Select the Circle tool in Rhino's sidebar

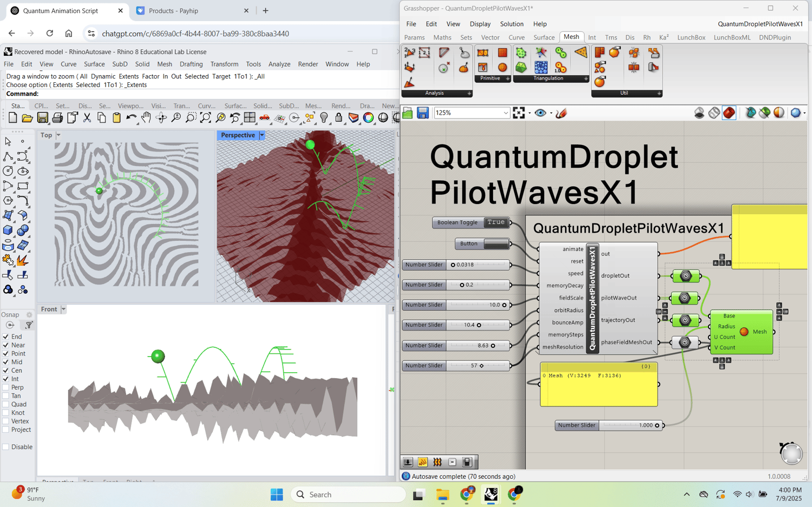[8, 172]
